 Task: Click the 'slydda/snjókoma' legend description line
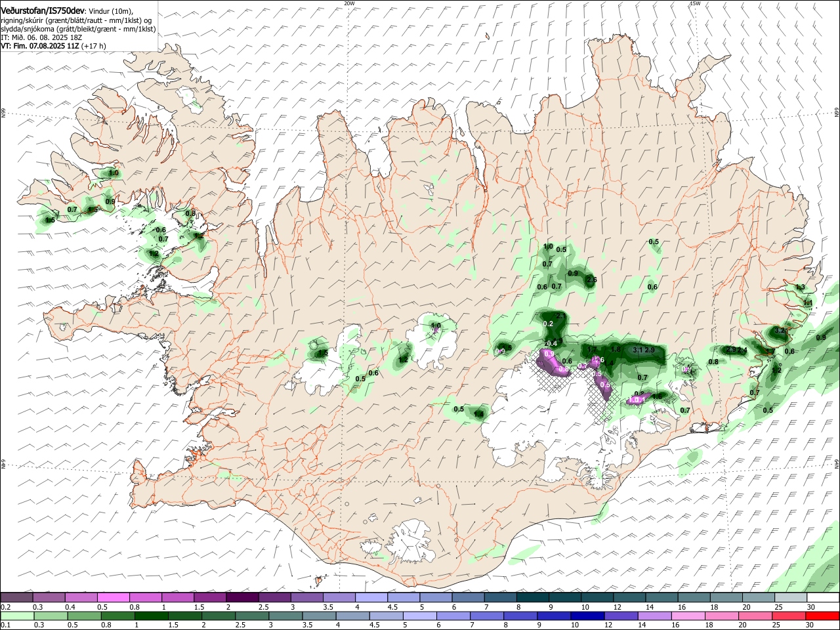point(78,29)
